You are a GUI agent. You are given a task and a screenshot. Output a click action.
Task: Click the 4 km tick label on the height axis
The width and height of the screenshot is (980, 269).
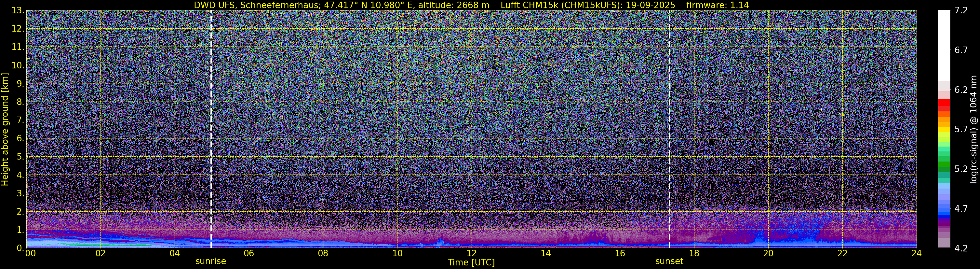pos(20,175)
